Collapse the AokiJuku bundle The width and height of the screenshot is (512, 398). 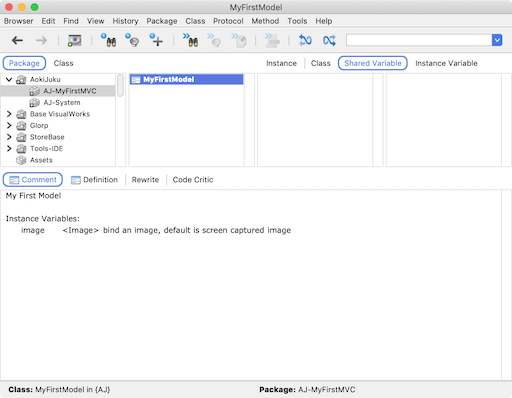[9, 79]
